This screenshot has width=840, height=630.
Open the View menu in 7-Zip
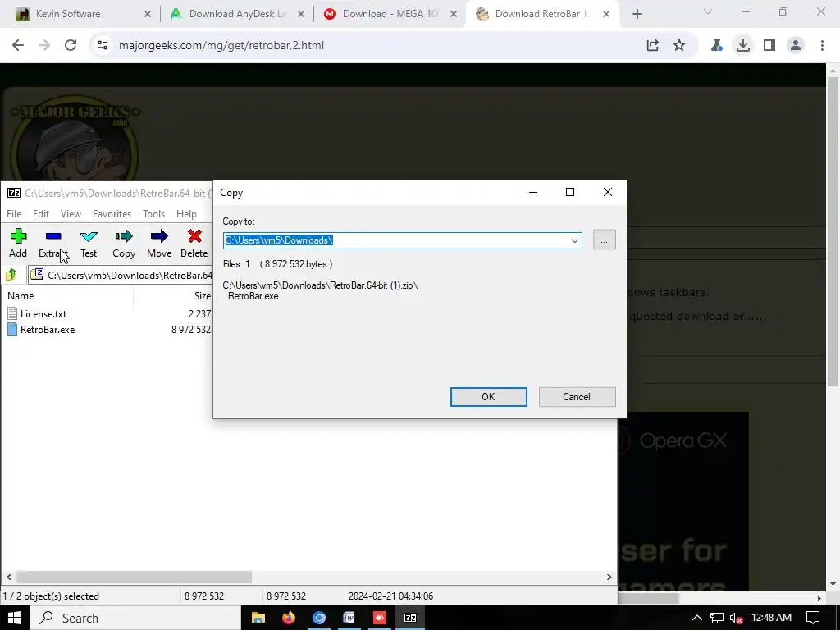[71, 214]
